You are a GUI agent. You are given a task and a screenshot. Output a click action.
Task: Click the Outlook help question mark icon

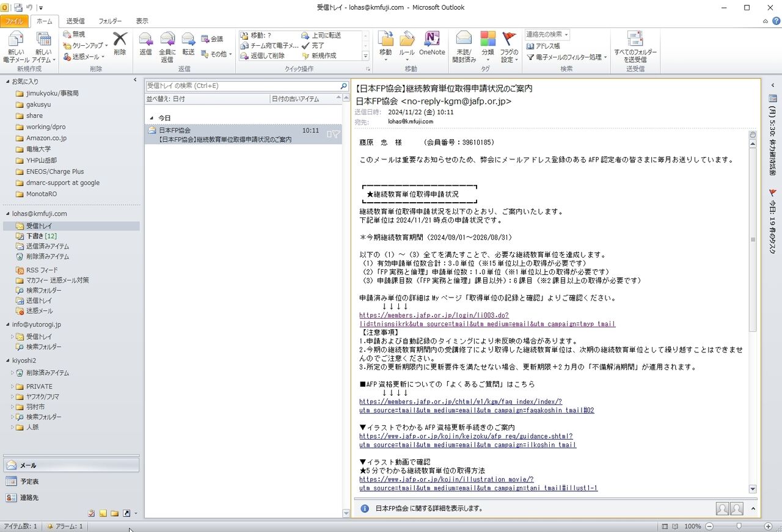(775, 21)
